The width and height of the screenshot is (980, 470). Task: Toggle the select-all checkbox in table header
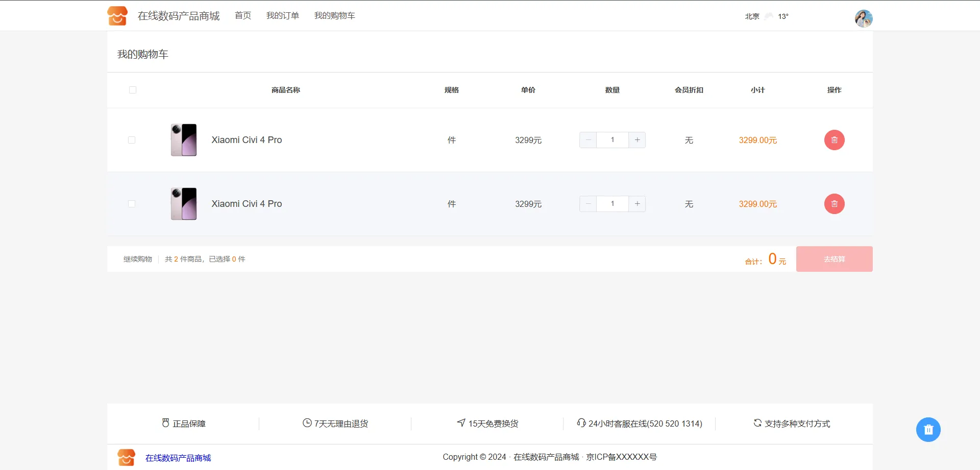tap(133, 90)
